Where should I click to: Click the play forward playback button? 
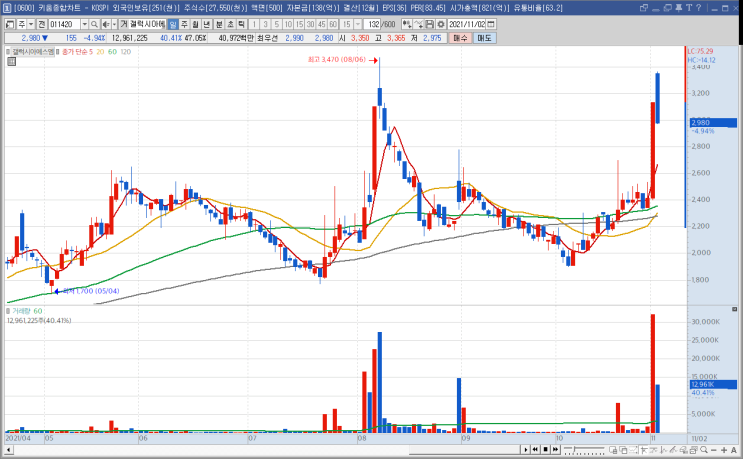pos(526,450)
